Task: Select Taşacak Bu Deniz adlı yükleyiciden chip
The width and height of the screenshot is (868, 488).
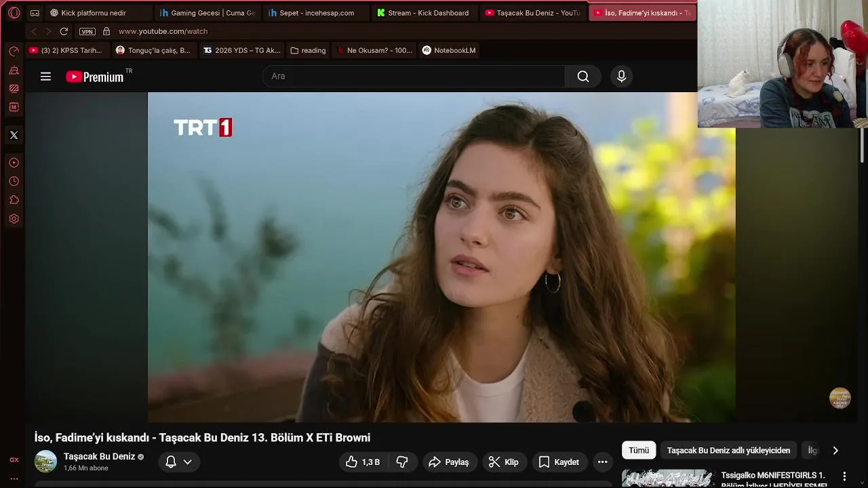Action: pyautogui.click(x=728, y=450)
